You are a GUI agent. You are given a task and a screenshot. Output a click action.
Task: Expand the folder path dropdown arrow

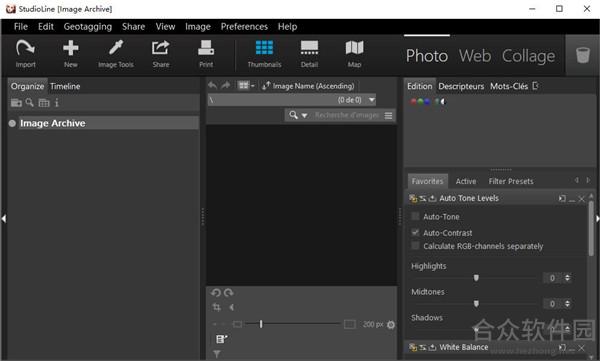(372, 100)
